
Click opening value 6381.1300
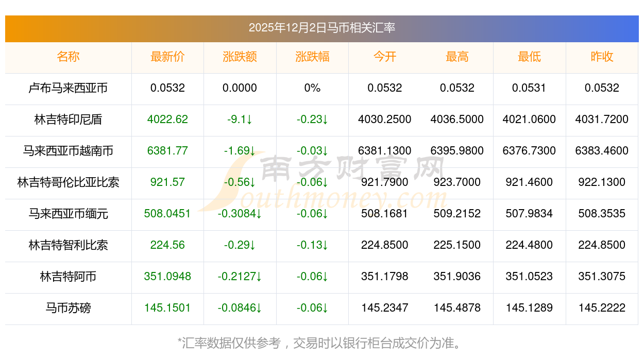(385, 151)
